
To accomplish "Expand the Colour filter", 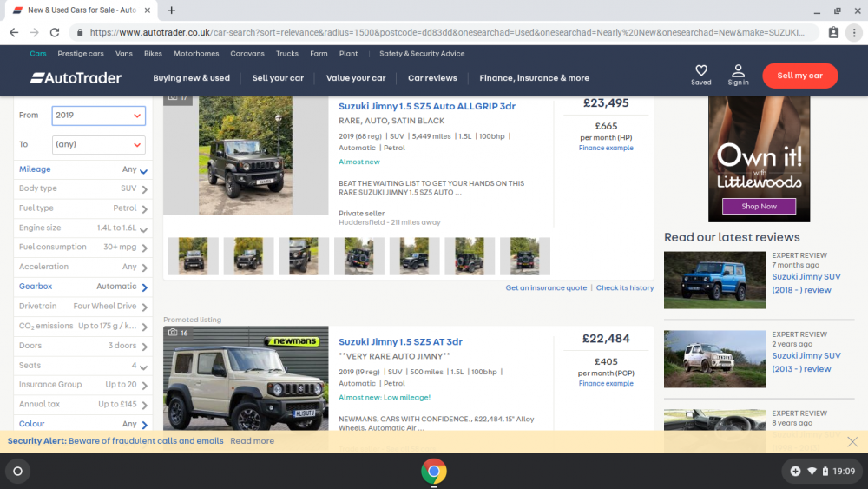I will (83, 424).
